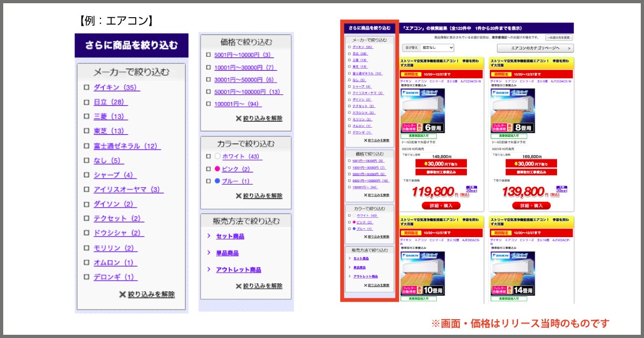Screen dimensions: 644x338
Task: Click the pink color dot beside ピンク in enlarged panel
Action: coord(217,169)
